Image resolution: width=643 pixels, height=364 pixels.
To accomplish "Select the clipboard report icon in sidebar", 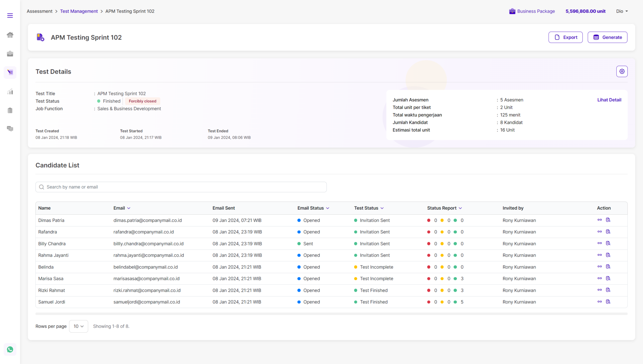I will pyautogui.click(x=10, y=110).
